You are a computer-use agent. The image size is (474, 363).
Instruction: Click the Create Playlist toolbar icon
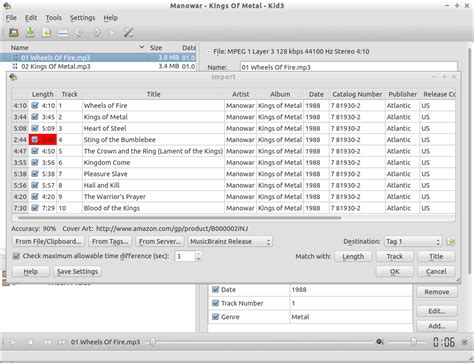(x=63, y=33)
